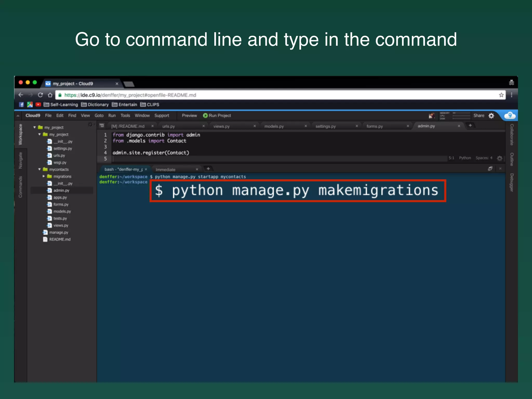Open editor settings gear in status bar
Viewport: 532px width, 399px height.
coord(500,158)
